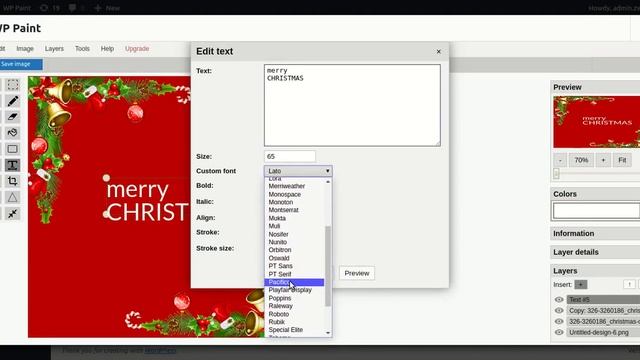Click the white color swatch in Colors
640x360 pixels.
pyautogui.click(x=596, y=211)
